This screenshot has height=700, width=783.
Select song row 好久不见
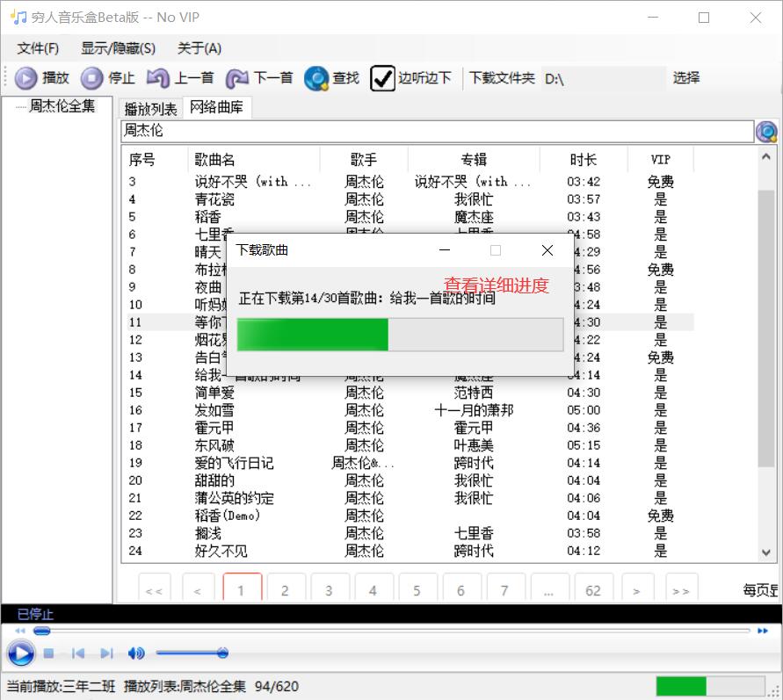coord(410,551)
